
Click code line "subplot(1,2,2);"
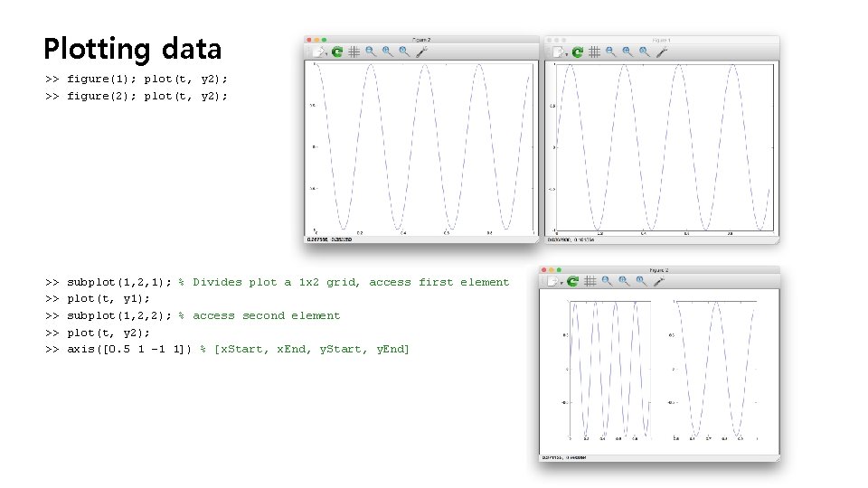coord(119,315)
